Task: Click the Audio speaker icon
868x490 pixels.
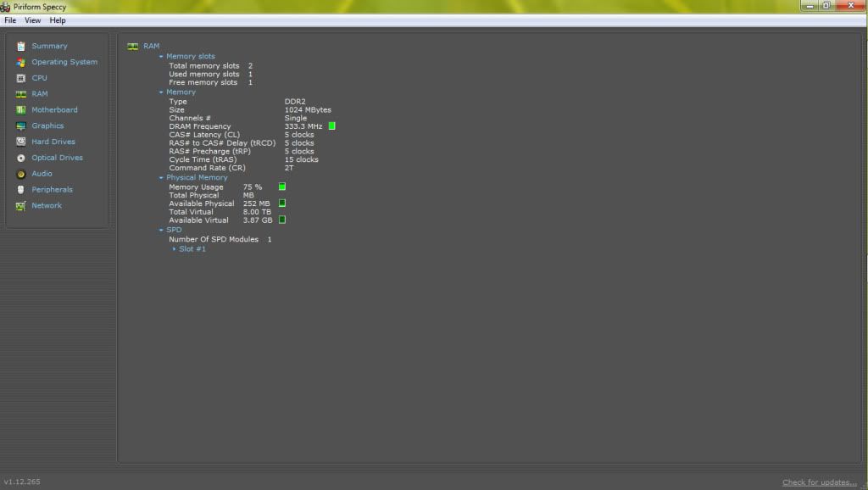Action: [21, 174]
